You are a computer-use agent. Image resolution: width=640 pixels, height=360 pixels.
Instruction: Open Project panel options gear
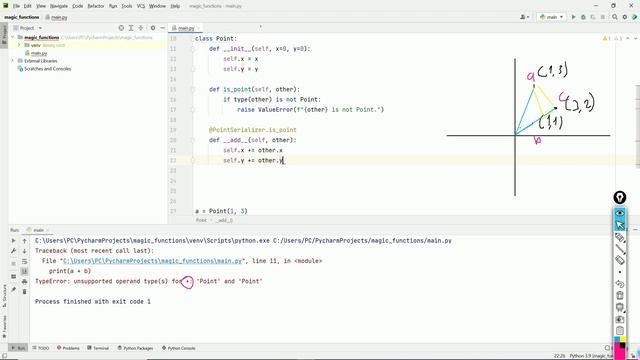(x=153, y=28)
